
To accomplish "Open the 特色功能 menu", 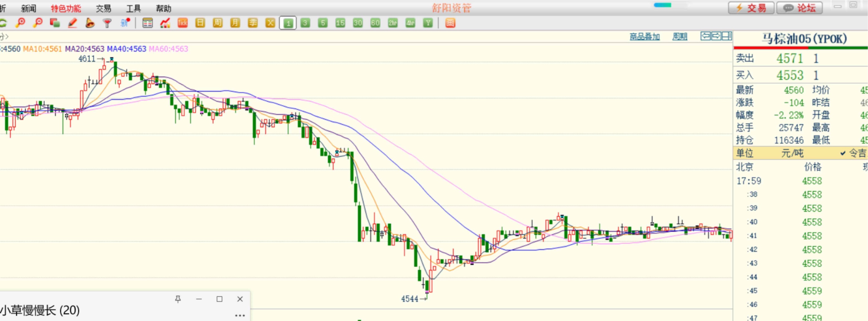I will pos(66,8).
